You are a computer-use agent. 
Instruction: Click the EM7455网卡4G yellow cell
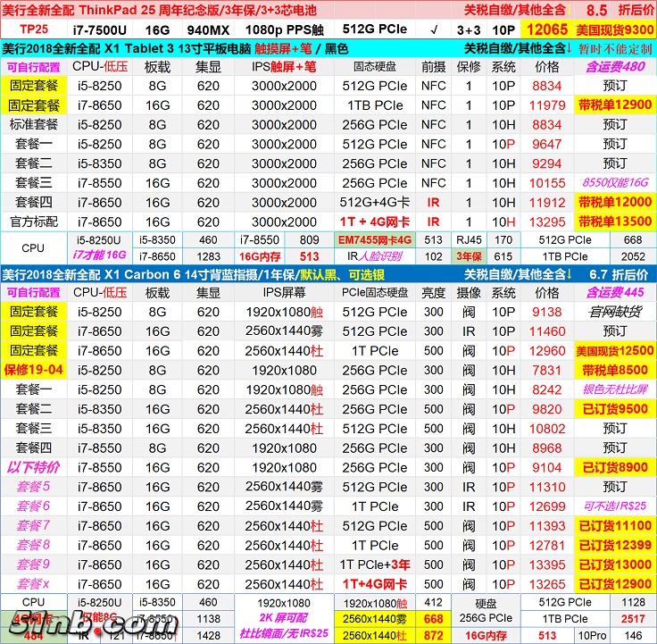point(375,239)
